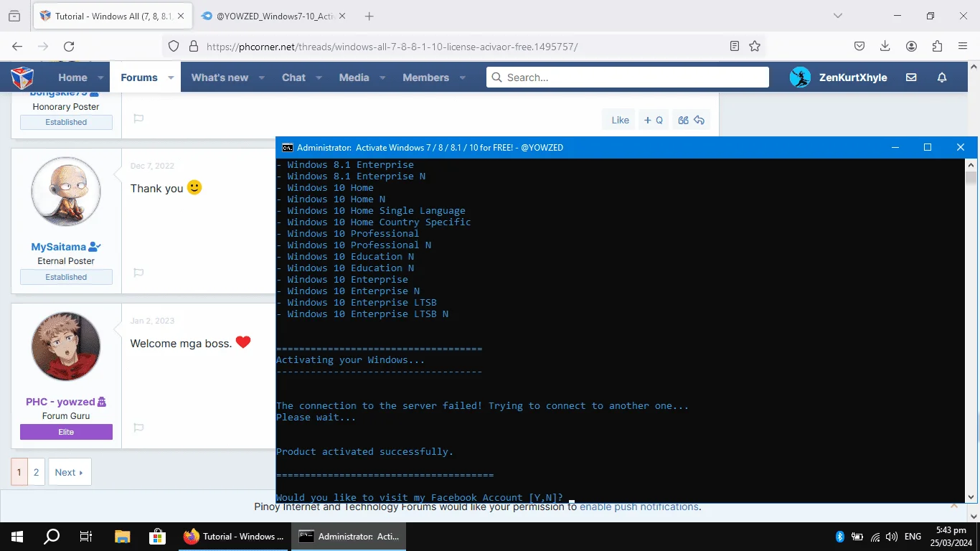Open Firefox View tab overview icon
980x551 pixels.
click(14, 16)
